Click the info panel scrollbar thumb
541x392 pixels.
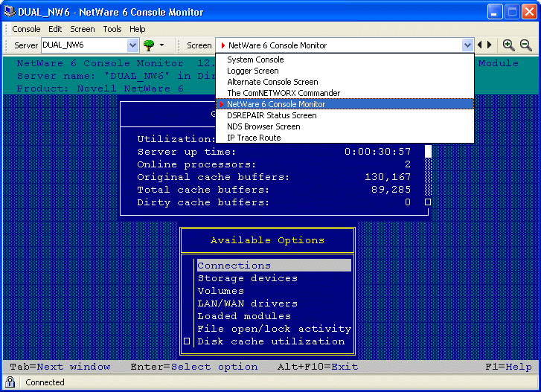coord(428,151)
